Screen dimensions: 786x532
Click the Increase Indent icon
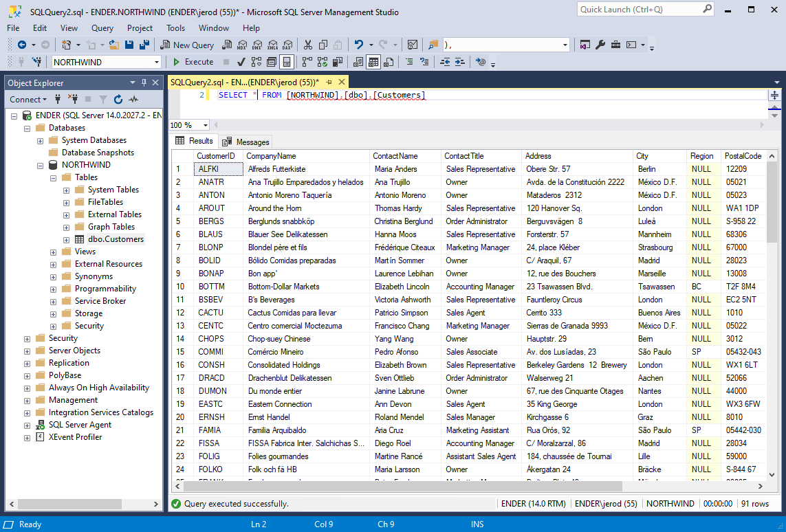click(459, 62)
